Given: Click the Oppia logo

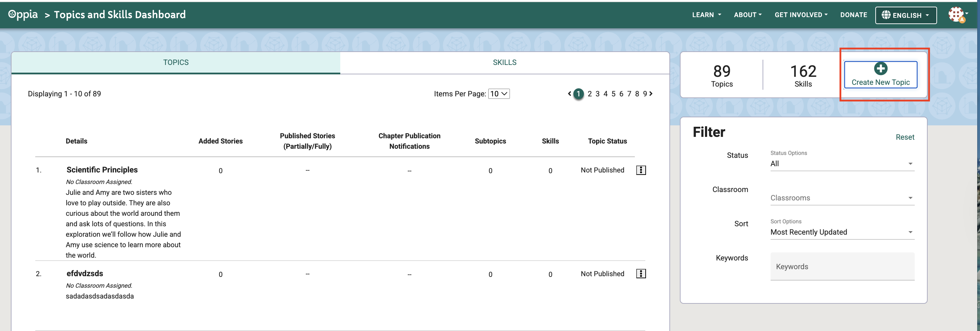Looking at the screenshot, I should pyautogui.click(x=23, y=14).
